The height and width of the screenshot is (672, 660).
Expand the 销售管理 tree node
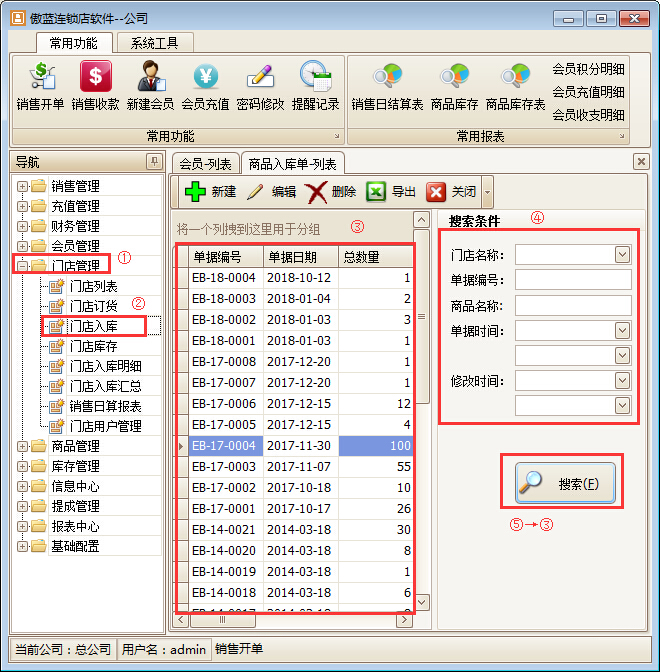(x=22, y=186)
